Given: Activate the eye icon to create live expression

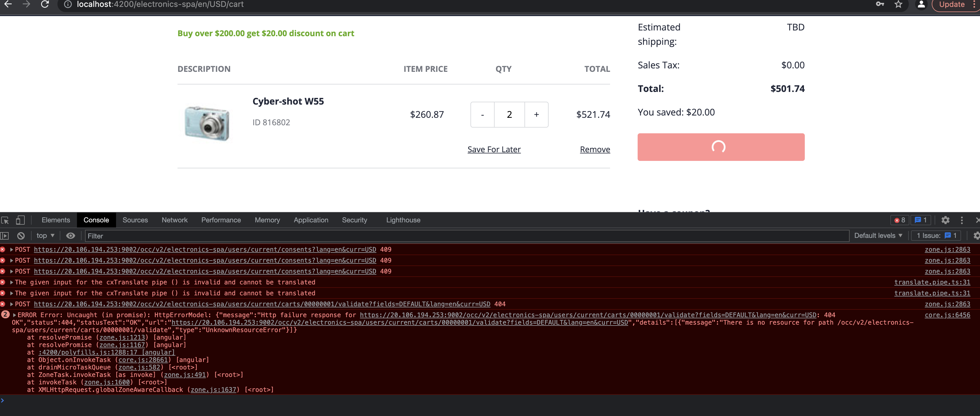Looking at the screenshot, I should pos(71,236).
